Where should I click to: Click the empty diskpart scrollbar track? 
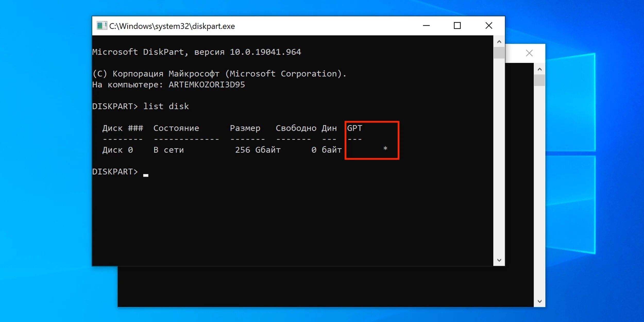point(499,155)
